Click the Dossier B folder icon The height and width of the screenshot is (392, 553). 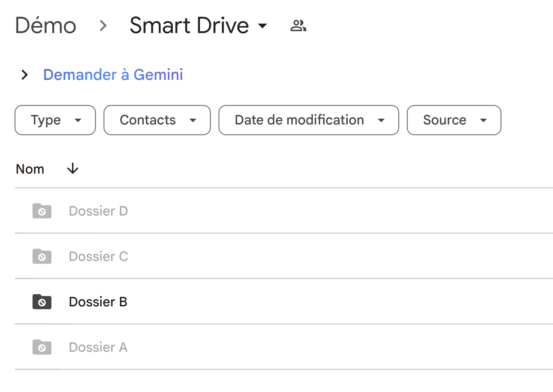(x=42, y=302)
